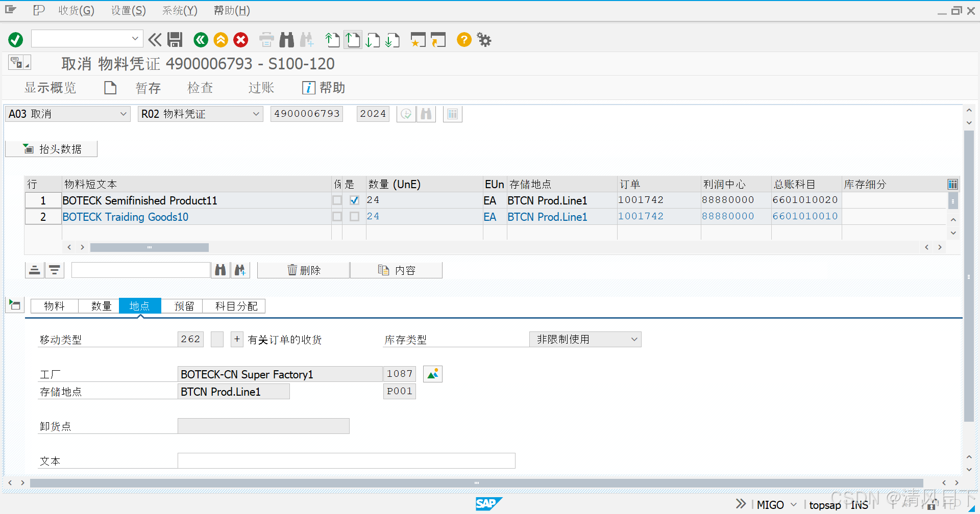
Task: Open the Customize local layout gear icon
Action: [x=484, y=40]
